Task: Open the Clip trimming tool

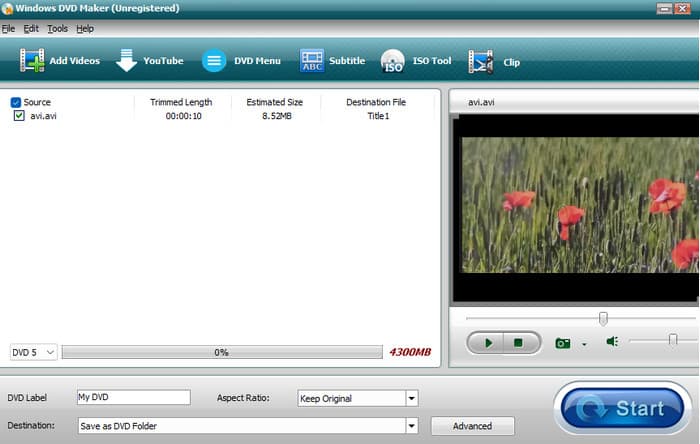Action: click(481, 62)
